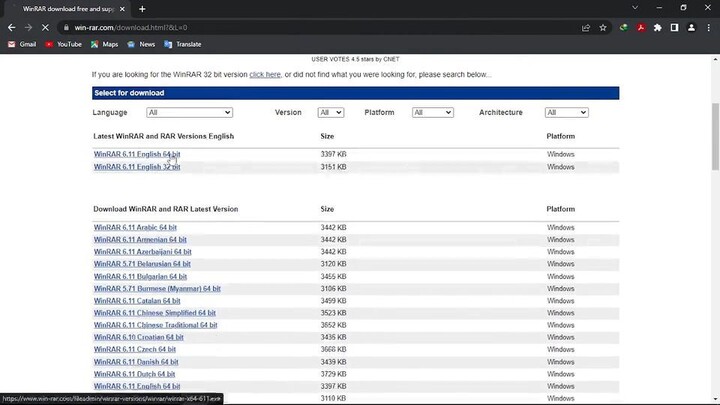The width and height of the screenshot is (720, 405).
Task: Click the '3652 KB' size value
Action: click(x=333, y=325)
